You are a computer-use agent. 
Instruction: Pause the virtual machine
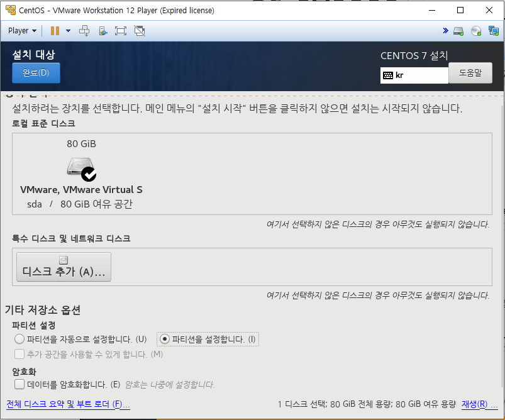(55, 31)
